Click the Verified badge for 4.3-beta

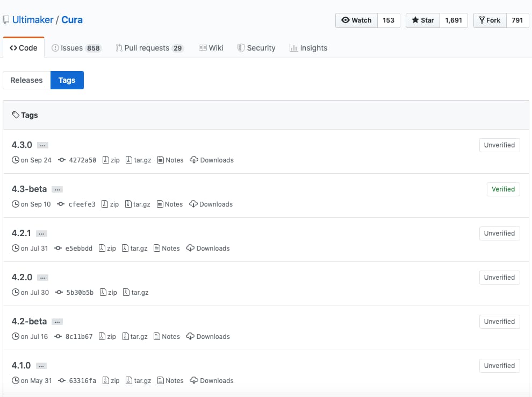503,189
